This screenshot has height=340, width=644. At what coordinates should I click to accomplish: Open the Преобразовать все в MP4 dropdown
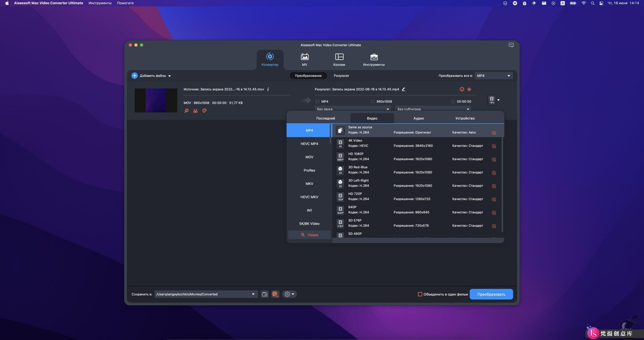[494, 76]
